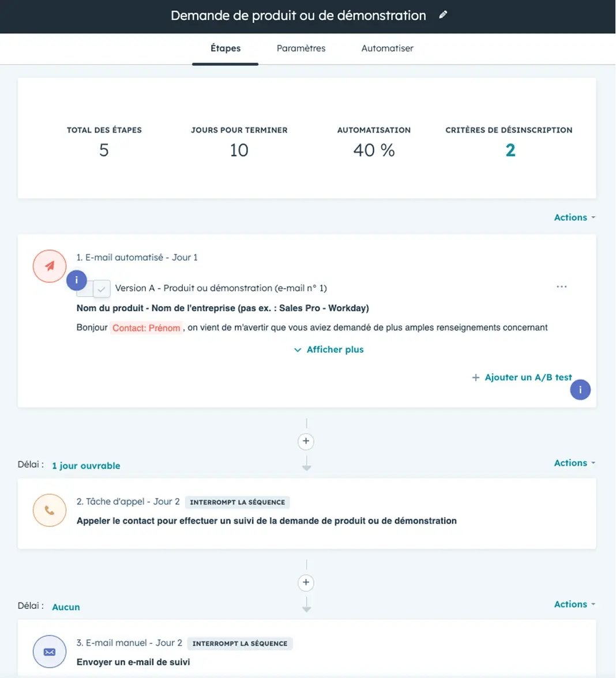This screenshot has height=678, width=616.
Task: Click Total des étapes value 5
Action: click(x=104, y=150)
